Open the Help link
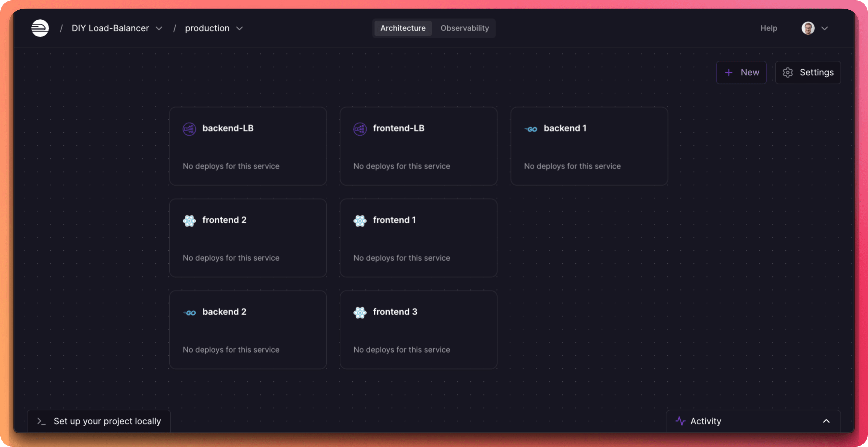 (x=769, y=28)
